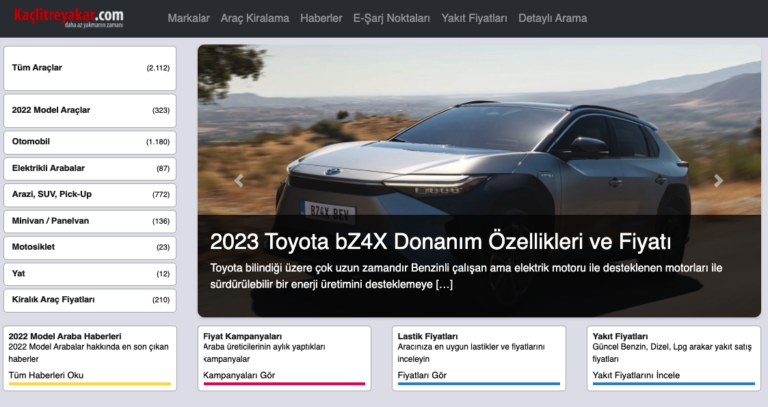Open Yakıt Fiyatları in top navigation
This screenshot has height=407, width=768.
[x=474, y=18]
